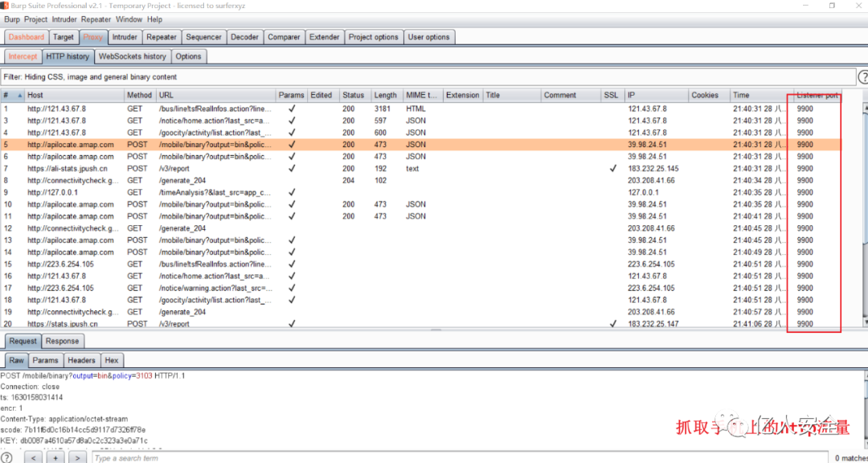868x463 pixels.
Task: Sort by the Status column header
Action: pos(355,96)
